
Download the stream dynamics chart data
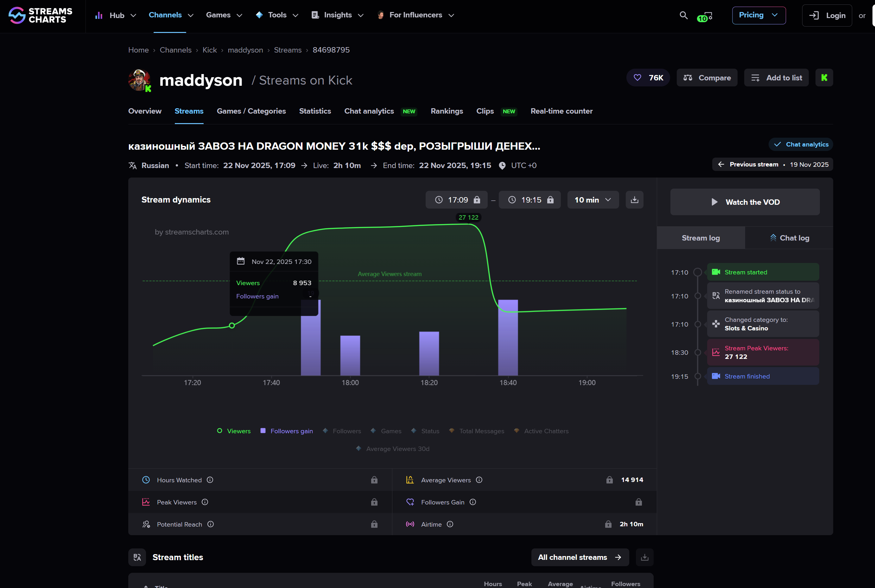point(634,200)
